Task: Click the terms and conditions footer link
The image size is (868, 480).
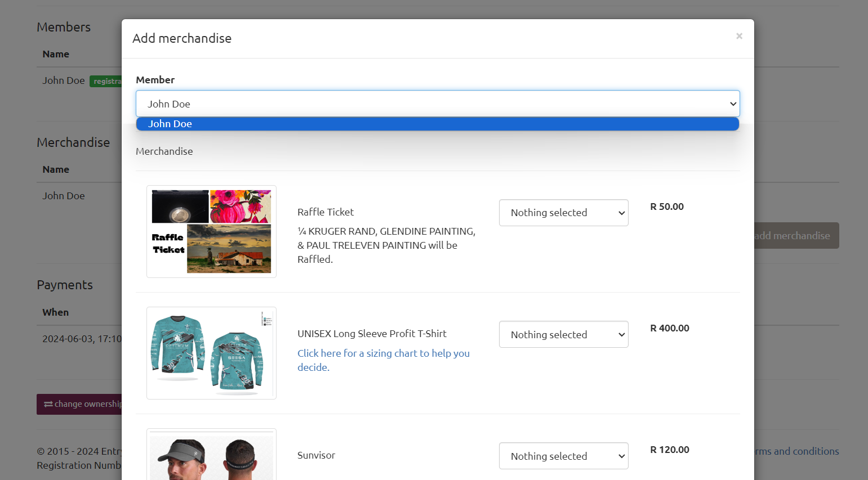Action: click(796, 451)
